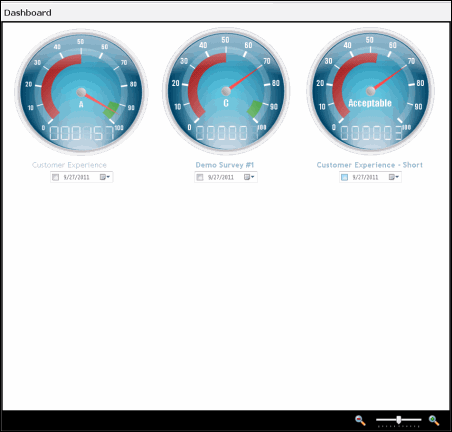Image resolution: width=452 pixels, height=432 pixels.
Task: Toggle the checkbox under Customer Experience - Short
Action: 345,177
